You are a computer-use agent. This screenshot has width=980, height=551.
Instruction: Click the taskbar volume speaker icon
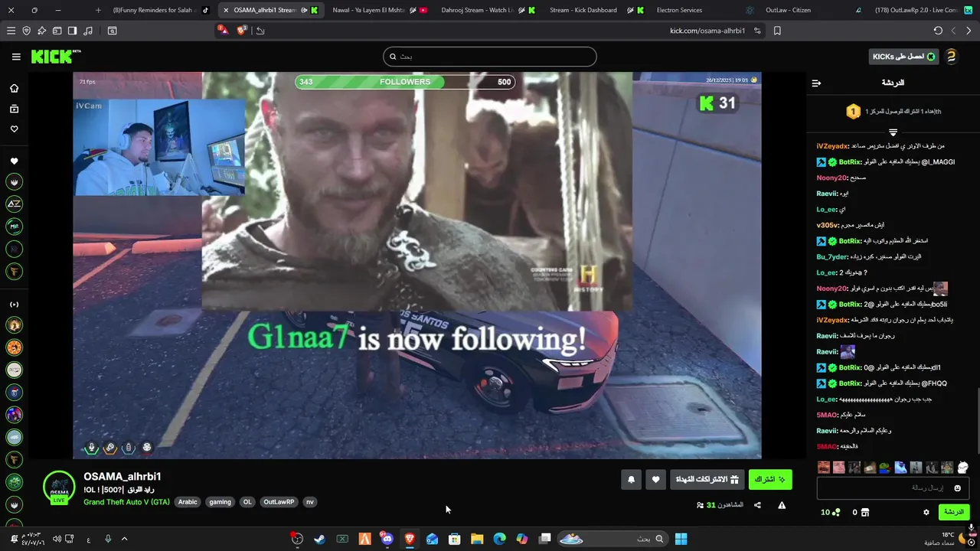(x=56, y=539)
